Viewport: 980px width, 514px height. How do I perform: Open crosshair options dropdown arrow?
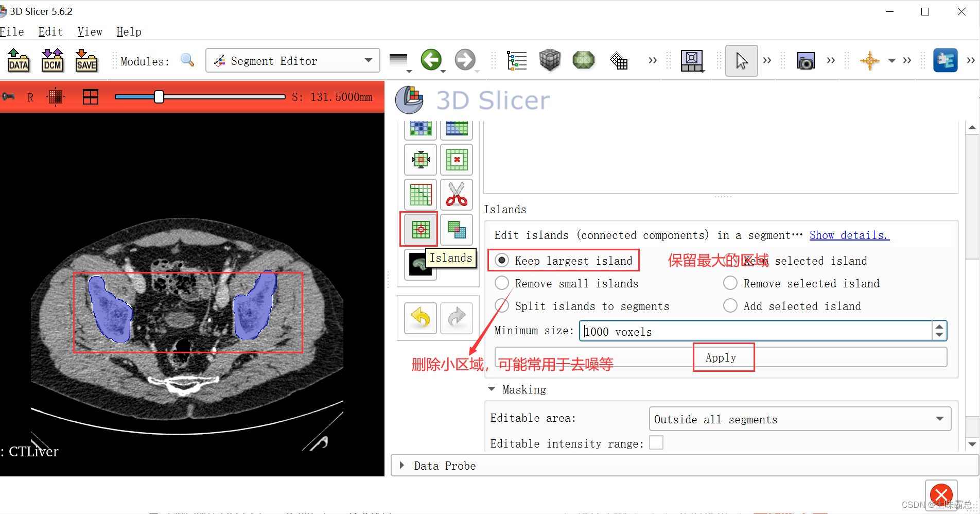point(892,61)
